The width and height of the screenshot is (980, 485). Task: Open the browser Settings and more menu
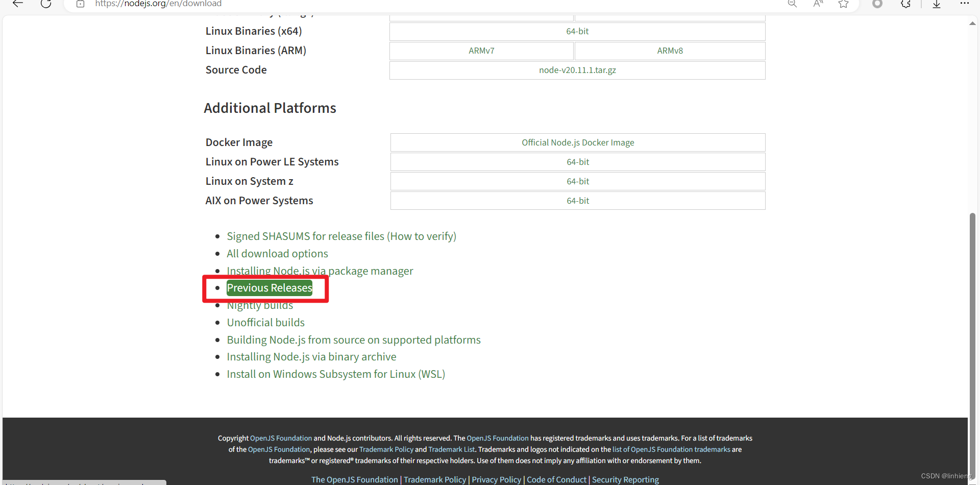click(x=964, y=4)
